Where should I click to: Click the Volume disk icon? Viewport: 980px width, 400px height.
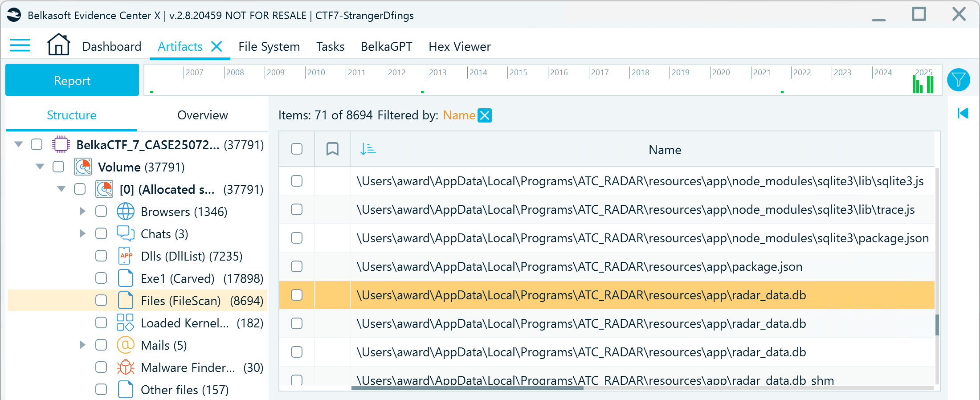(83, 167)
